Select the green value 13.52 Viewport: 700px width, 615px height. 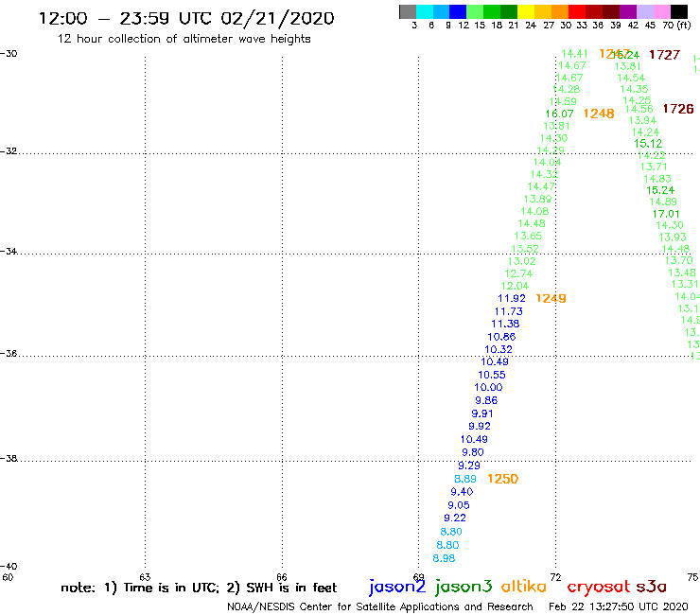pos(525,248)
